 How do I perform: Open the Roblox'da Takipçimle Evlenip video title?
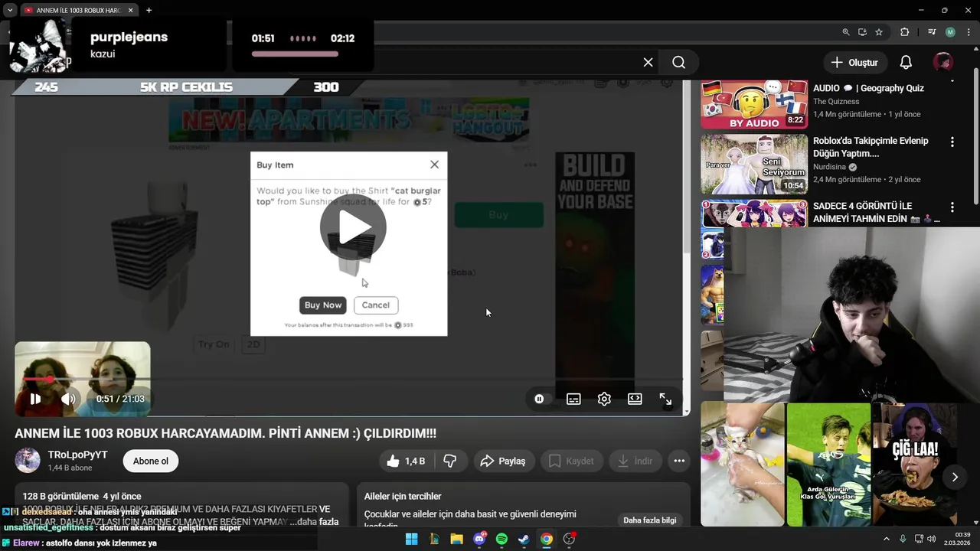(x=871, y=147)
